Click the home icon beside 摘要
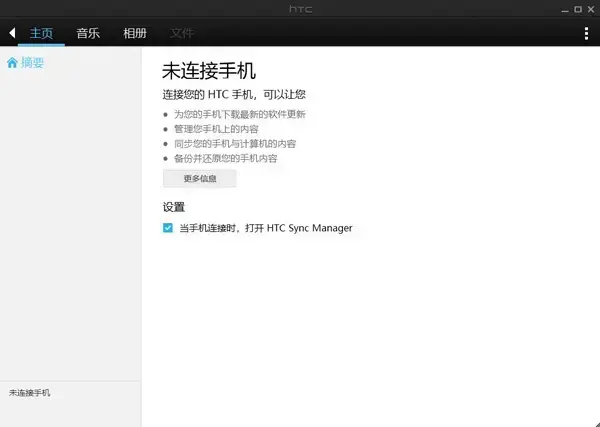600x427 pixels. click(12, 62)
